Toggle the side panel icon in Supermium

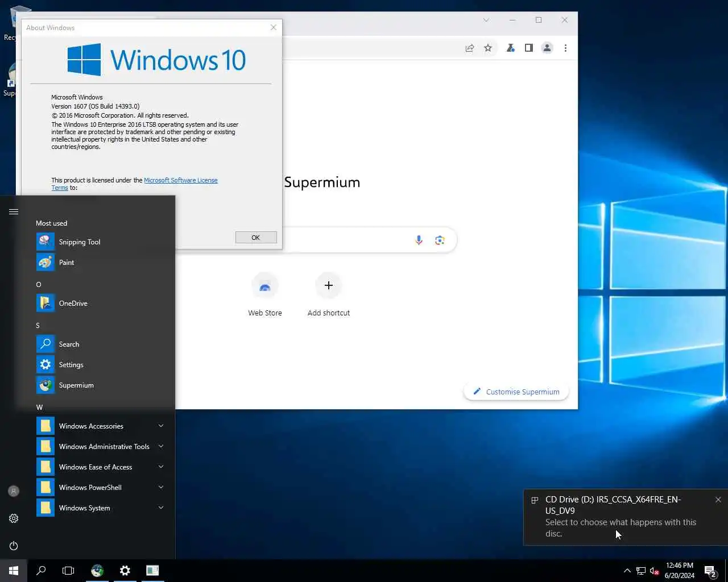529,48
